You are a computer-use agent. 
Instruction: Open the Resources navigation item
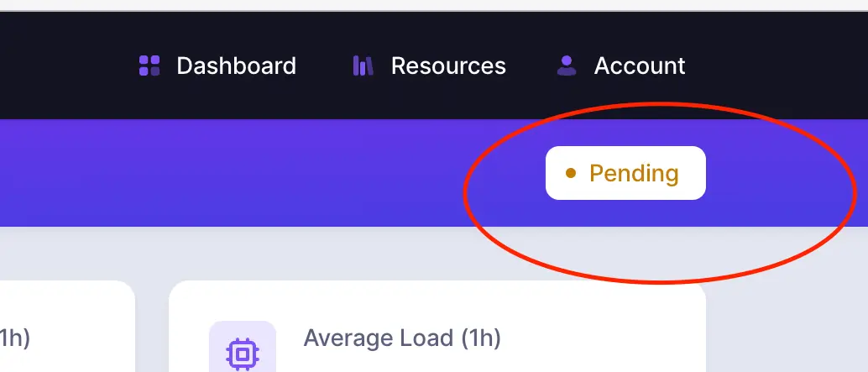(x=448, y=65)
